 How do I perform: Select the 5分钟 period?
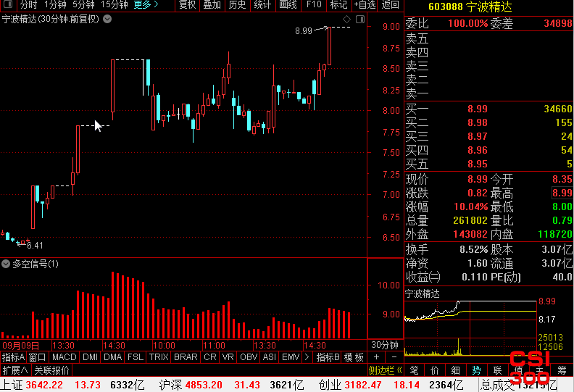coord(83,5)
